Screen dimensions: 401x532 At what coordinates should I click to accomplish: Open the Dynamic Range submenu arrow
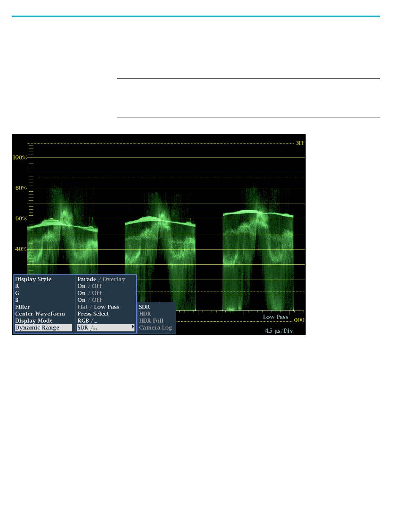(133, 327)
